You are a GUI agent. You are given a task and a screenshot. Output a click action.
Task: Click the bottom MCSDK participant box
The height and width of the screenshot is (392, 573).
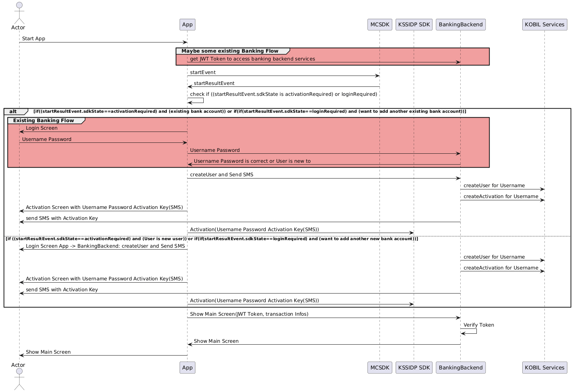click(x=379, y=368)
